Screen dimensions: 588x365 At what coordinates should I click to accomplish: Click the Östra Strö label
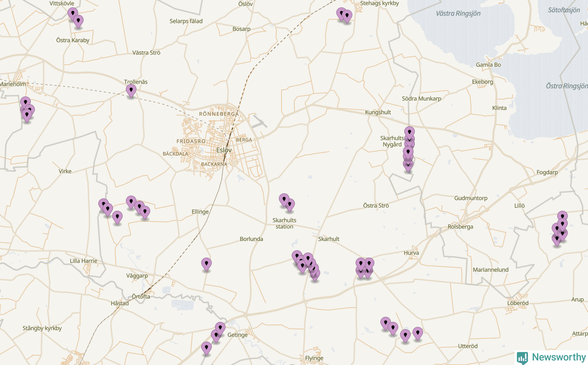click(376, 205)
